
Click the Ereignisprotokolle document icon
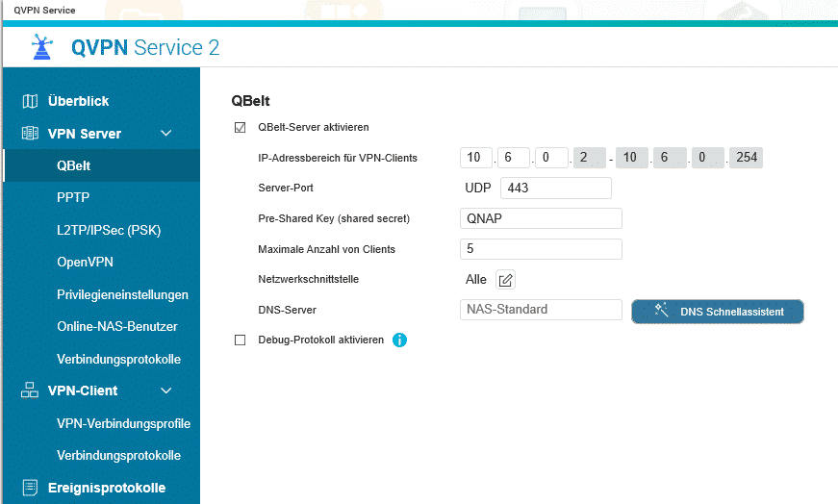30,488
